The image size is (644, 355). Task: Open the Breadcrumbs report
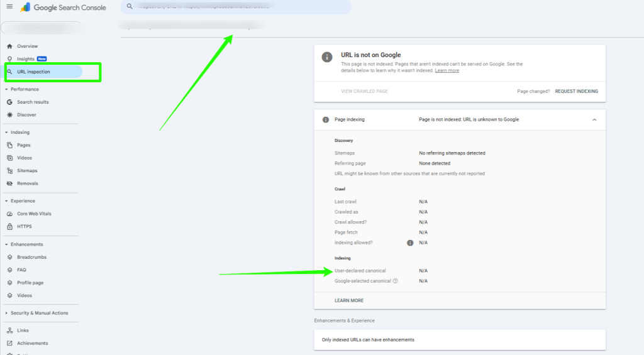click(31, 258)
